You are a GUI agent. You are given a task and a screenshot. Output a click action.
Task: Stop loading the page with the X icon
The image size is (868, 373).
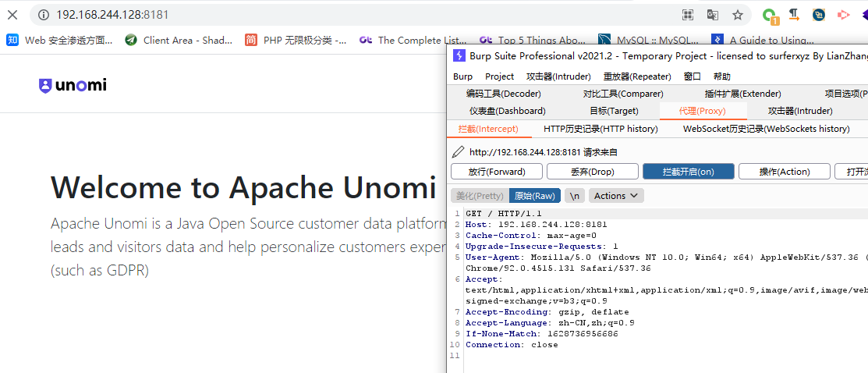(12, 15)
